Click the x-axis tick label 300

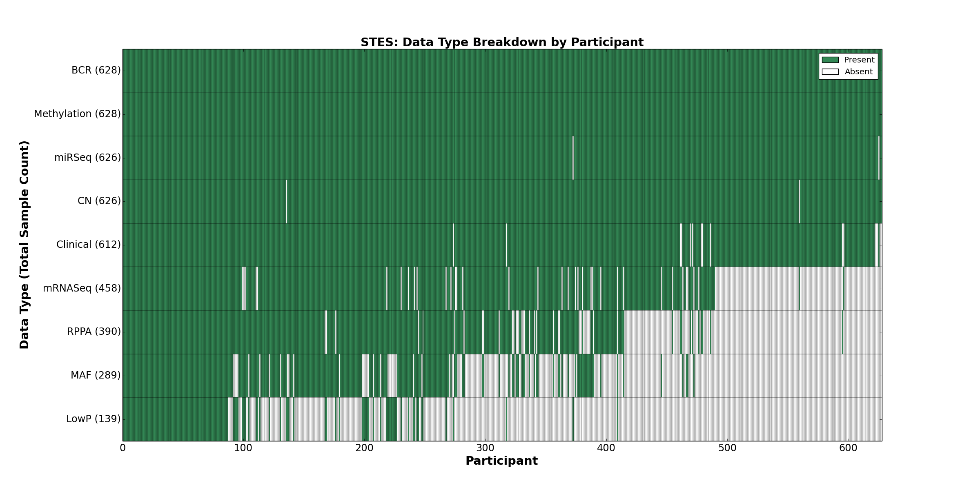point(485,448)
